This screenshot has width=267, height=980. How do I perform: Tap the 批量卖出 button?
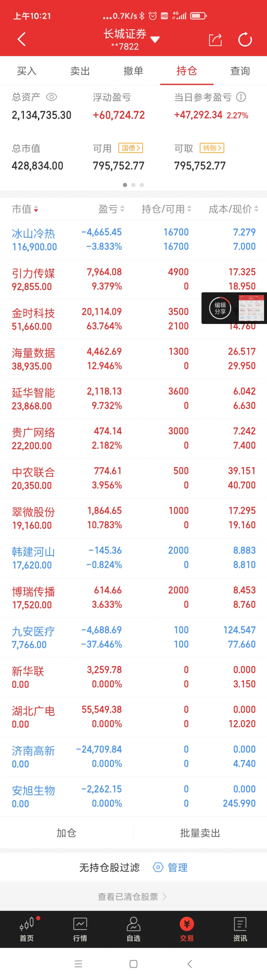coord(200,833)
